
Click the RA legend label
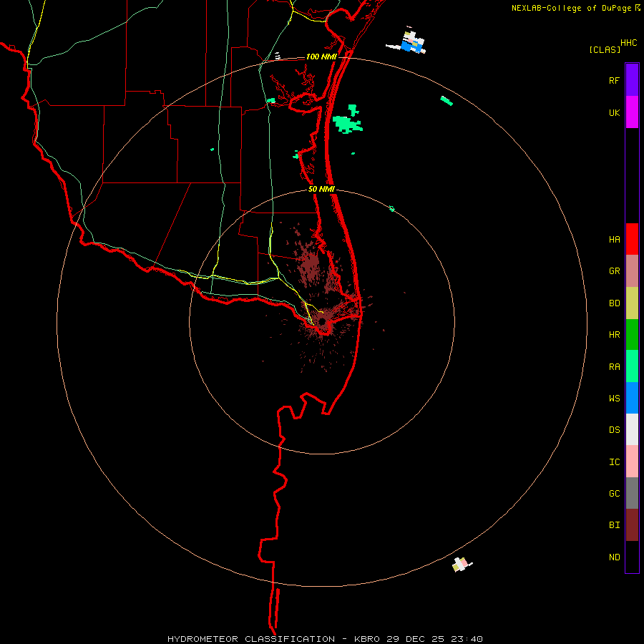tap(614, 367)
